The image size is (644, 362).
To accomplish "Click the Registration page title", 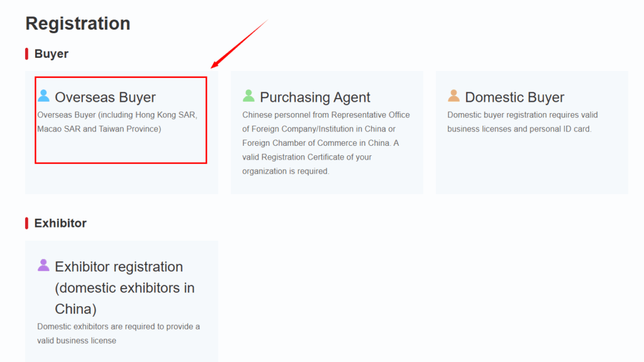I will point(78,23).
